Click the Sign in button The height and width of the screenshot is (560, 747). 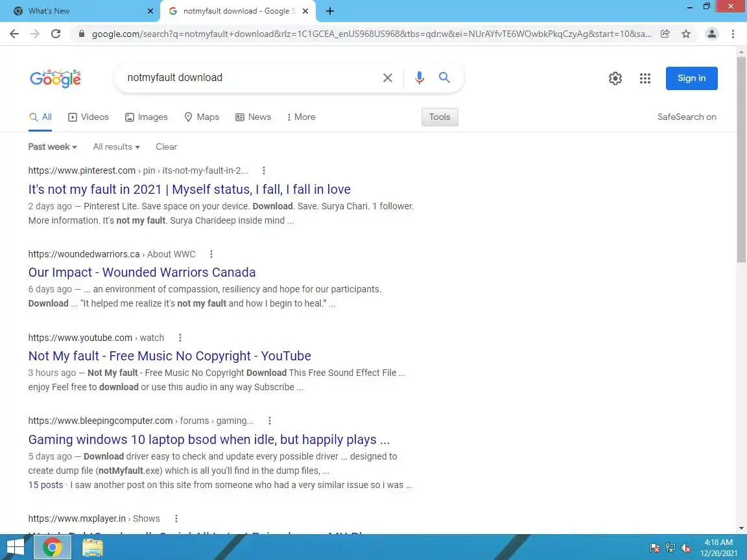692,78
